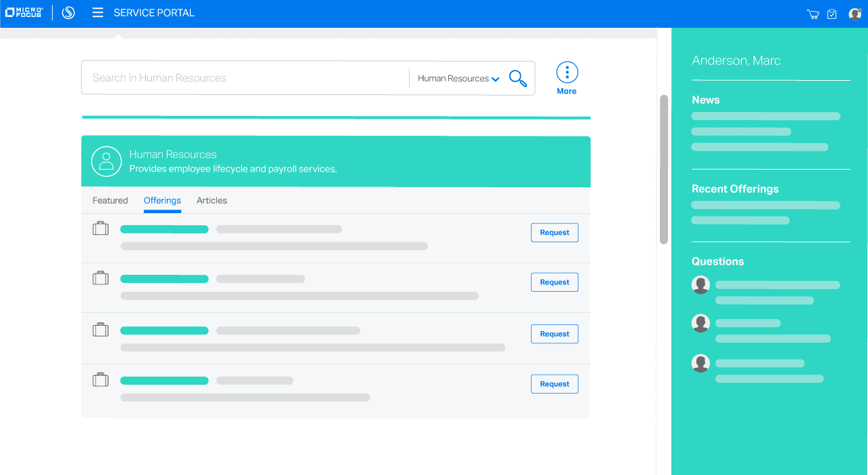This screenshot has height=475, width=868.
Task: Open your profile avatar menu
Action: [x=855, y=14]
